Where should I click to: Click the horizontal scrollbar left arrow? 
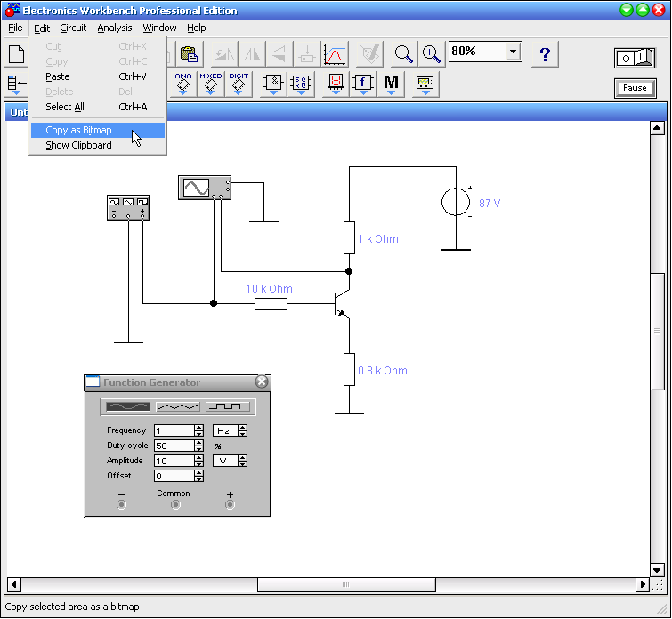pyautogui.click(x=14, y=584)
